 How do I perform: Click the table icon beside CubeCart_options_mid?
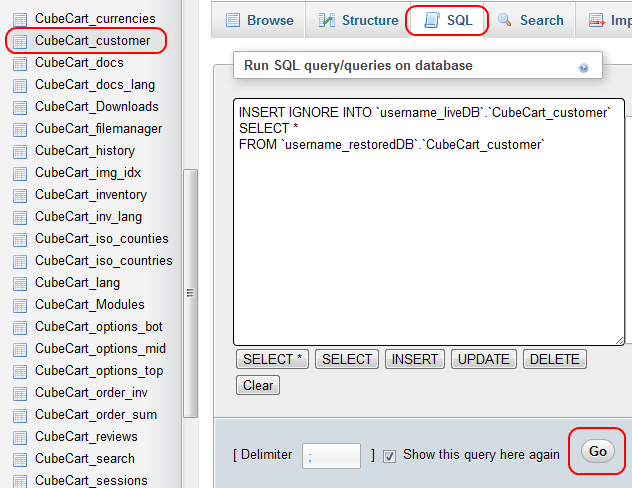[x=20, y=349]
